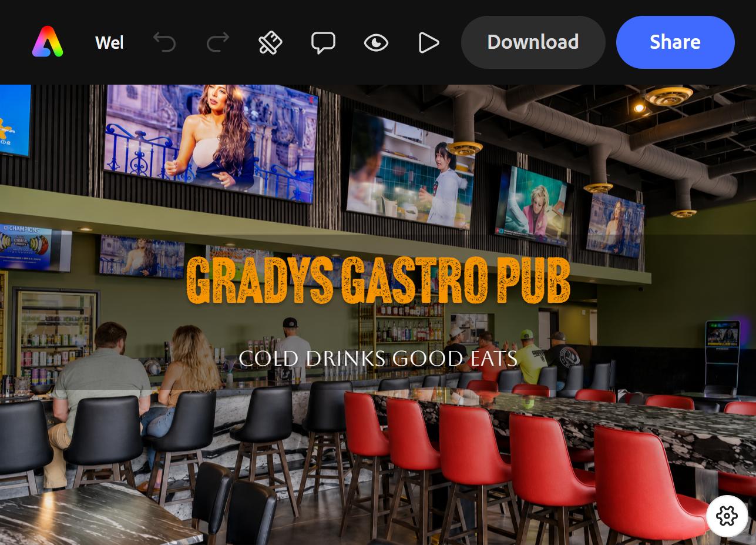Play the presentation preview
Viewport: 756px width, 545px height.
tap(429, 42)
